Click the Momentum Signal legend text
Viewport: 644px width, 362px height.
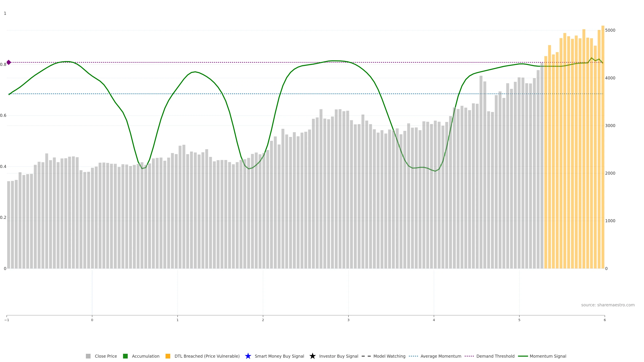[548, 356]
